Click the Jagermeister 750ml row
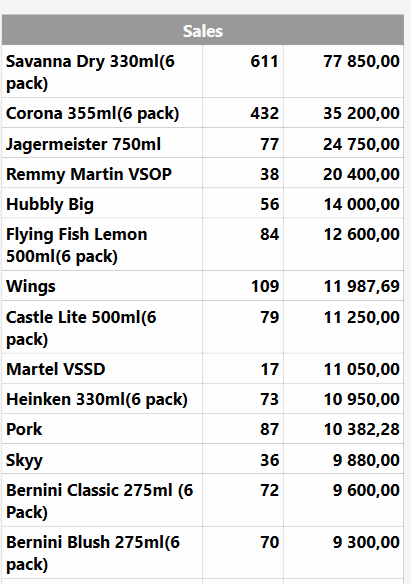The width and height of the screenshot is (411, 584). (203, 143)
